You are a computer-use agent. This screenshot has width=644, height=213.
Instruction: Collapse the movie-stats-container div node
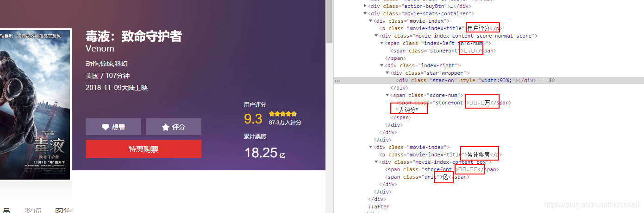365,13
